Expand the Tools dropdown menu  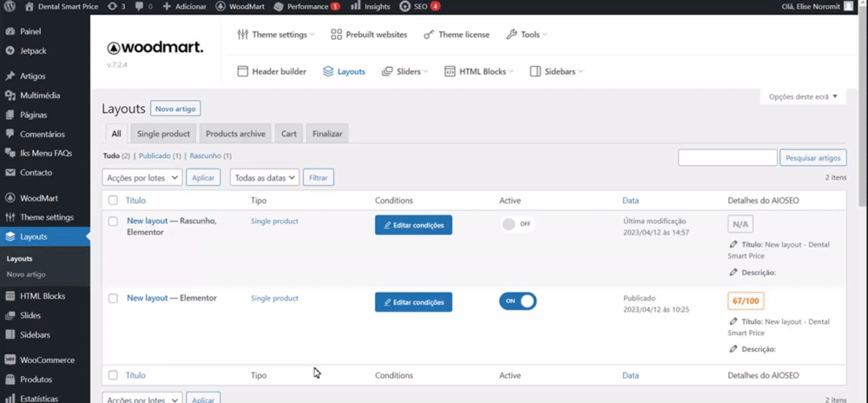pos(527,35)
